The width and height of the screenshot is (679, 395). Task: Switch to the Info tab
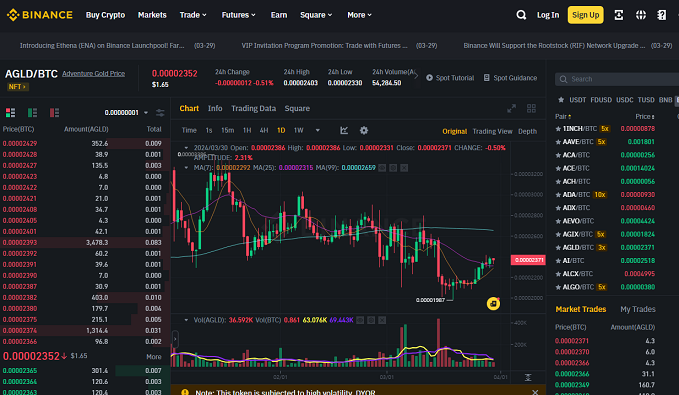click(215, 108)
